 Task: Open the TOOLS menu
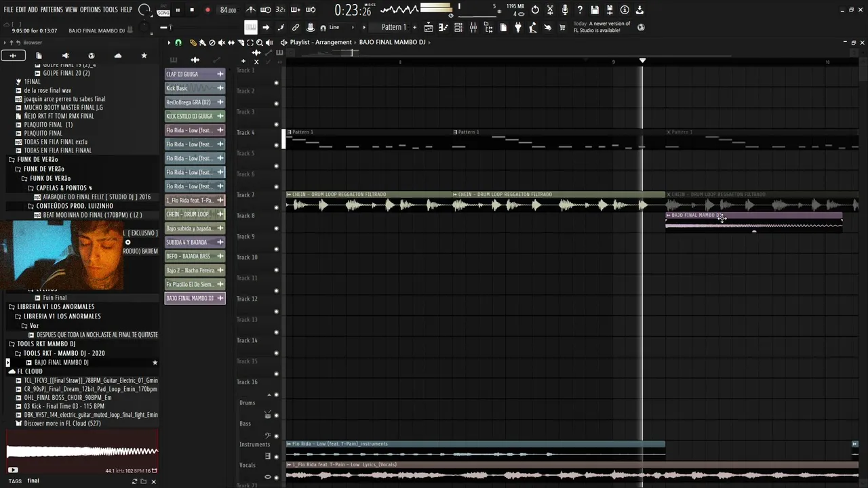click(x=111, y=10)
